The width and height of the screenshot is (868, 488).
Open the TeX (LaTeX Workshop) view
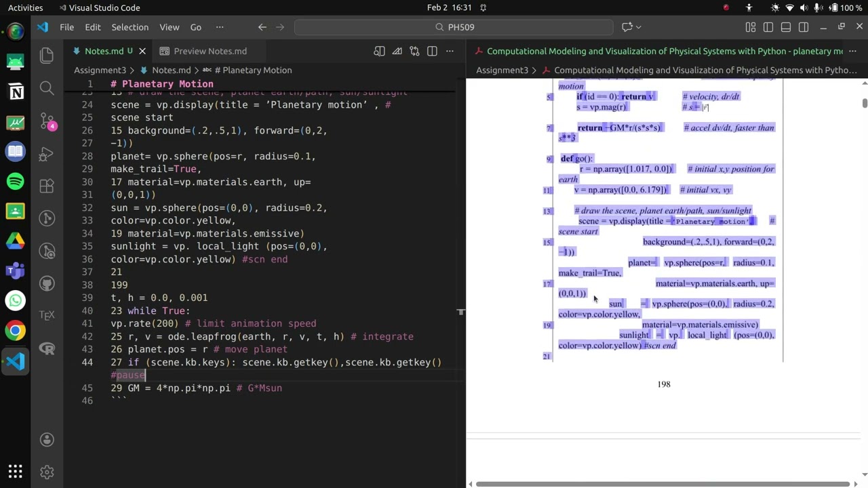click(47, 316)
